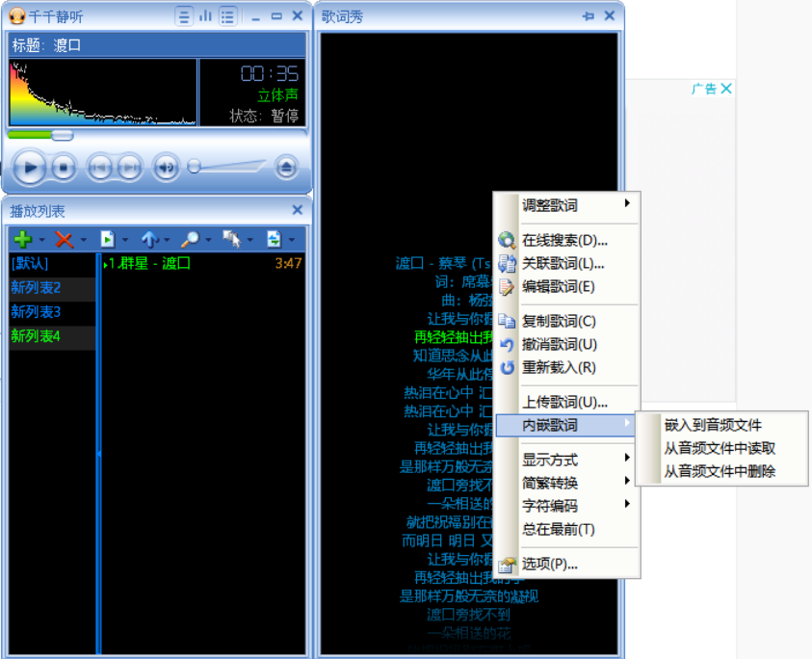The image size is (812, 659).
Task: Open the search magnifier icon in playlist panel
Action: point(191,238)
